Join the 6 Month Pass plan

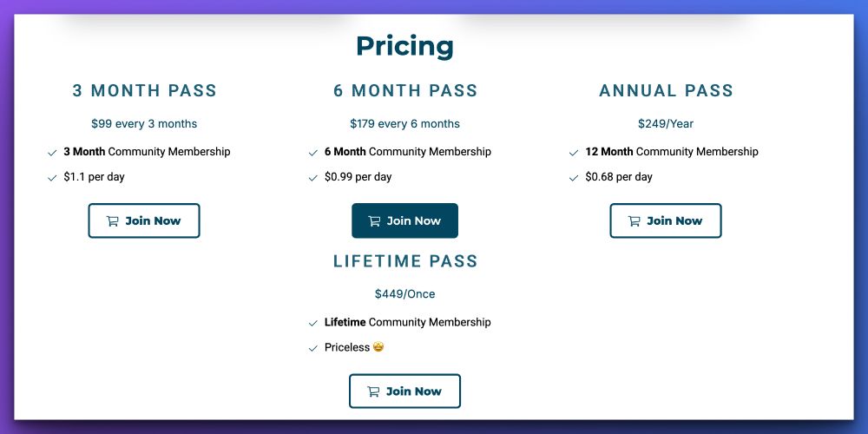(x=404, y=220)
